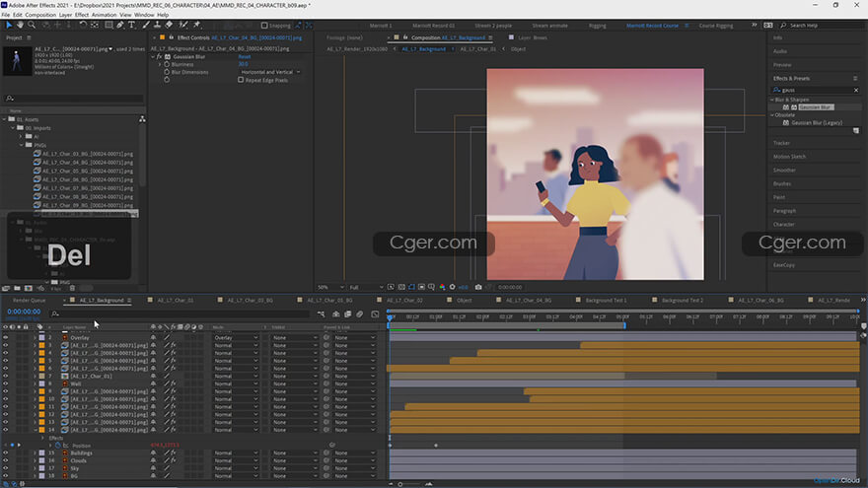Select the Brush tool
Viewport: 868px width, 488px height.
pos(146,25)
